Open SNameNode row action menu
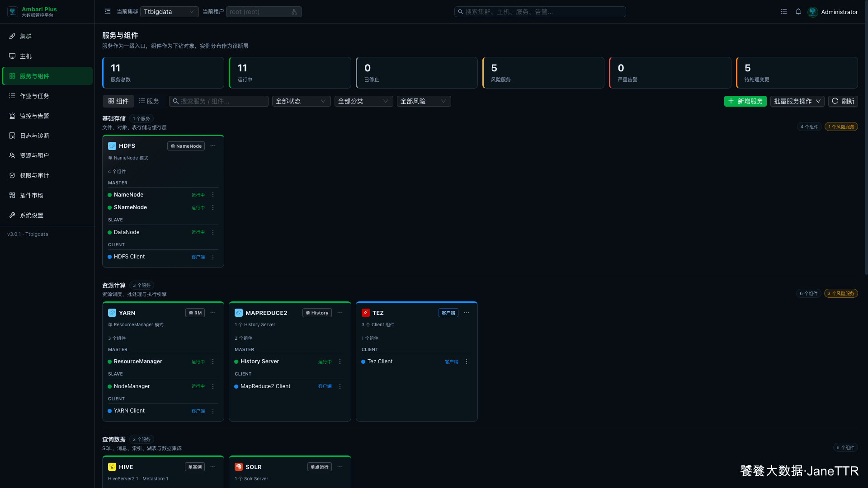The image size is (868, 488). click(213, 208)
